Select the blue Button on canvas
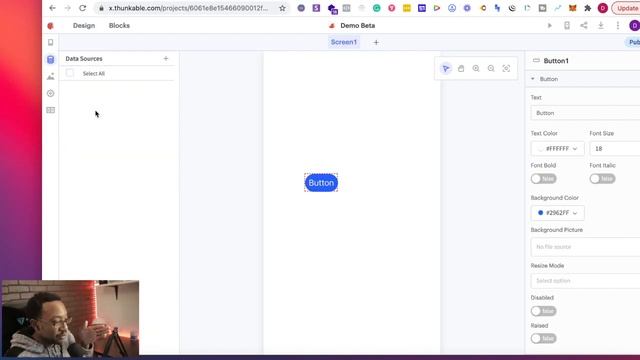The height and width of the screenshot is (360, 640). [321, 183]
